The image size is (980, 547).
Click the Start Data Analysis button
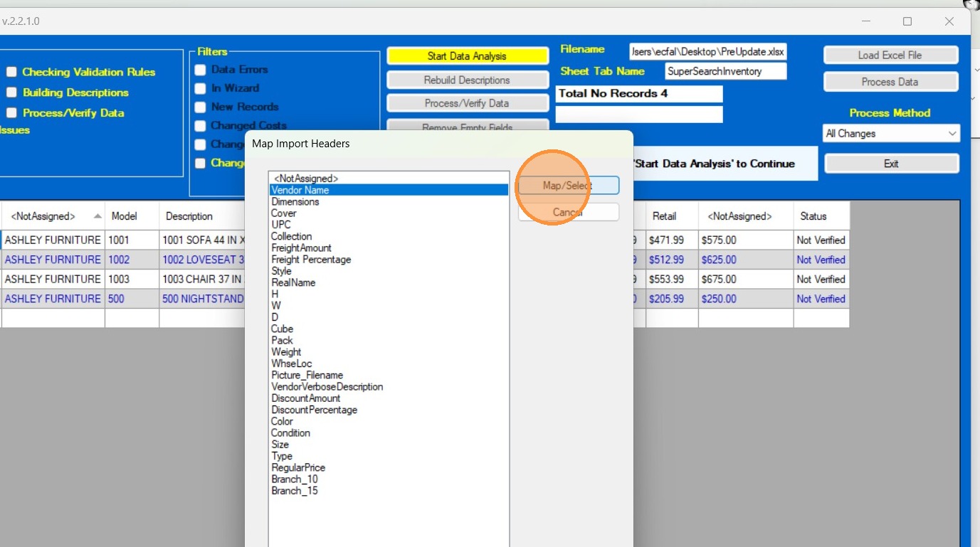467,56
